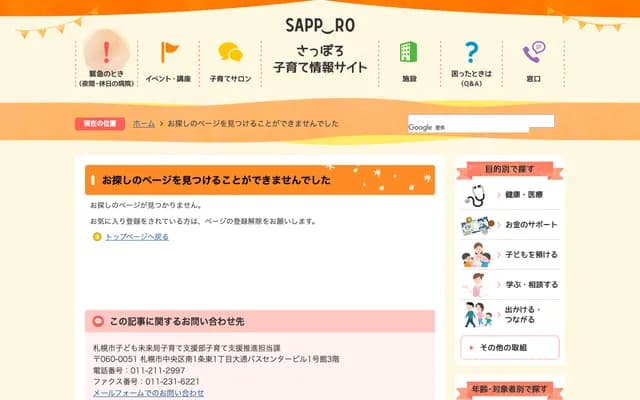Follow the トップページへ戻る link
The width and height of the screenshot is (640, 400).
(x=136, y=237)
